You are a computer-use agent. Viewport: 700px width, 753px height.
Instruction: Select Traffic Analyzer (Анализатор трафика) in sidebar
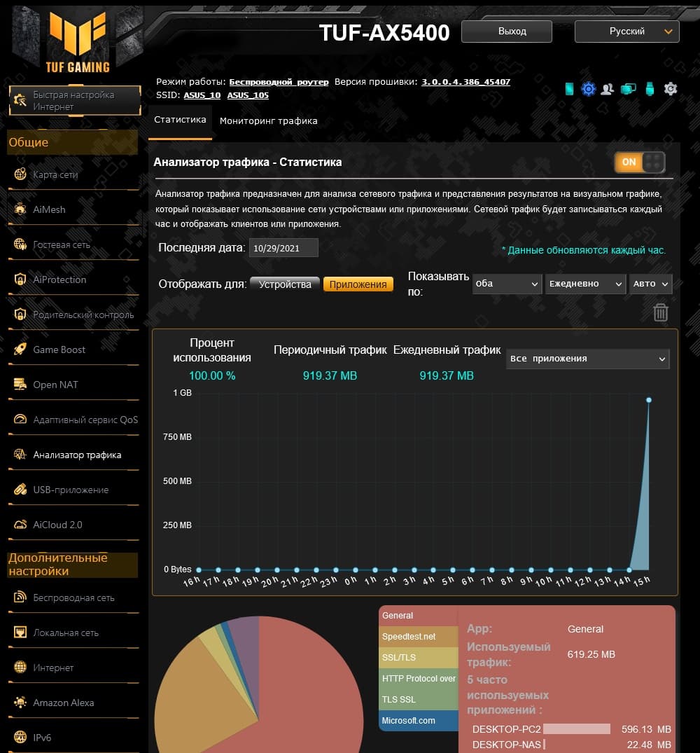(x=73, y=455)
